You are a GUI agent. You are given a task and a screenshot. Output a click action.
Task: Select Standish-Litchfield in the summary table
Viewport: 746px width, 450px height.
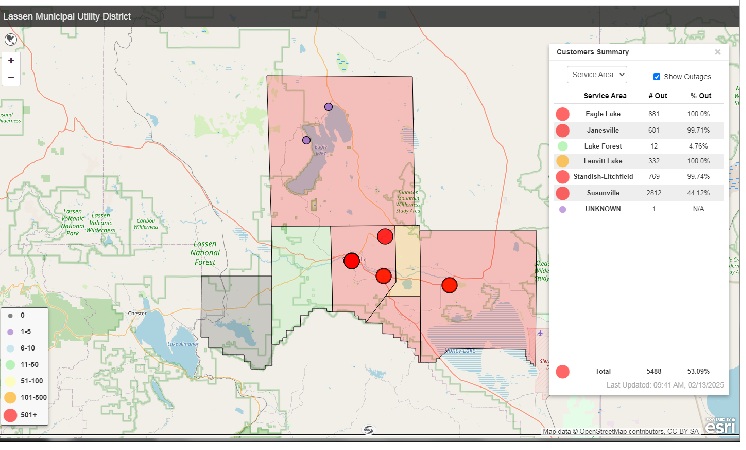click(x=605, y=177)
